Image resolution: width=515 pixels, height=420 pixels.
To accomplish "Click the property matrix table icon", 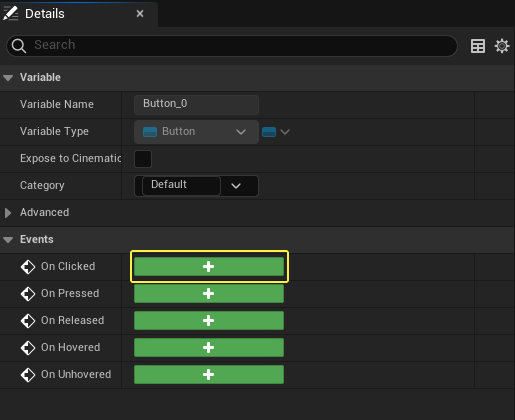I will coord(478,46).
